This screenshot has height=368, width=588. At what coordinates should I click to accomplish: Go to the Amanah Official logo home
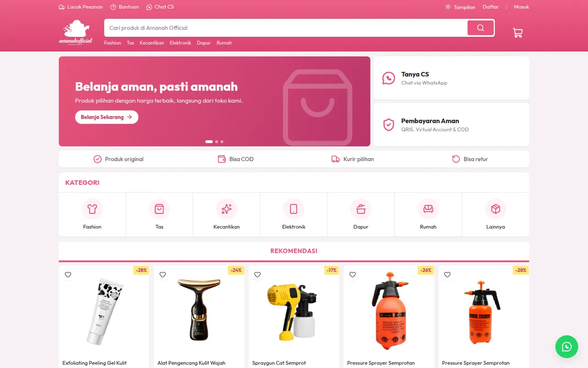(76, 32)
